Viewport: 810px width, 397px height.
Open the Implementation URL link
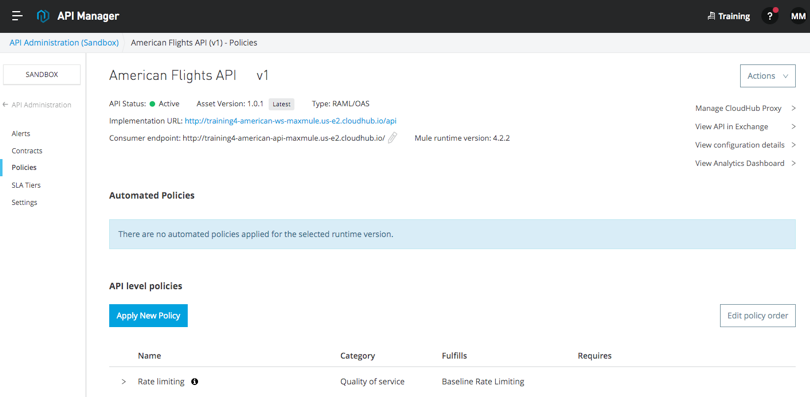coord(290,121)
